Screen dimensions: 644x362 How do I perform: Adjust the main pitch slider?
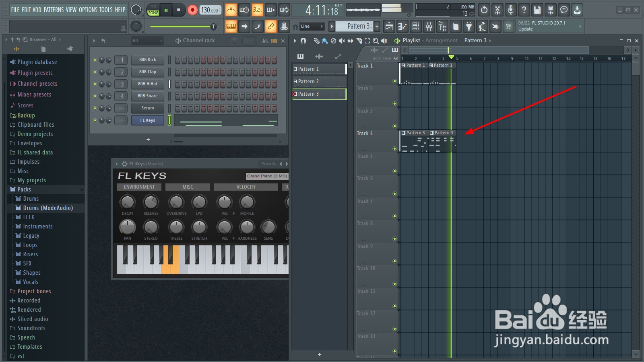pos(183,27)
